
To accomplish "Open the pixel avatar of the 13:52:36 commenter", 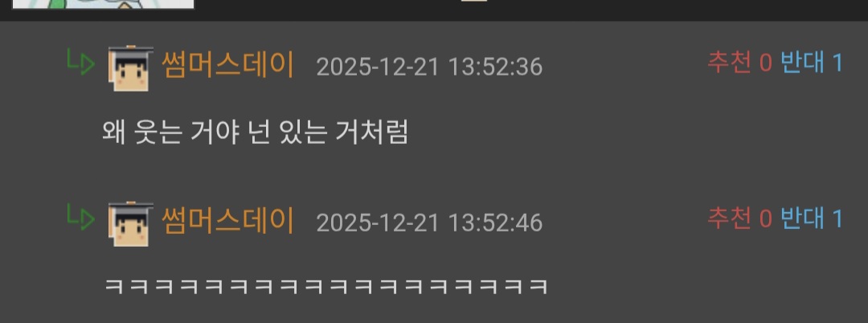I will pyautogui.click(x=131, y=68).
